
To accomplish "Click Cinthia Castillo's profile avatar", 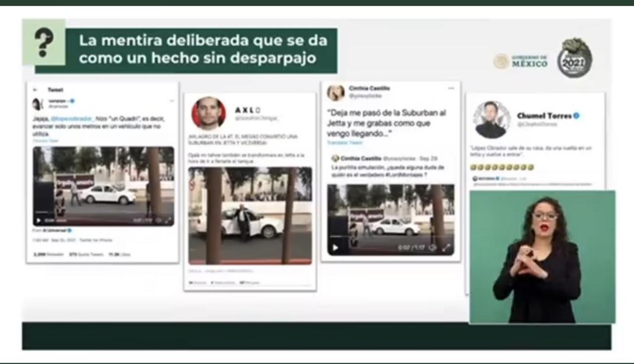I will [x=336, y=93].
